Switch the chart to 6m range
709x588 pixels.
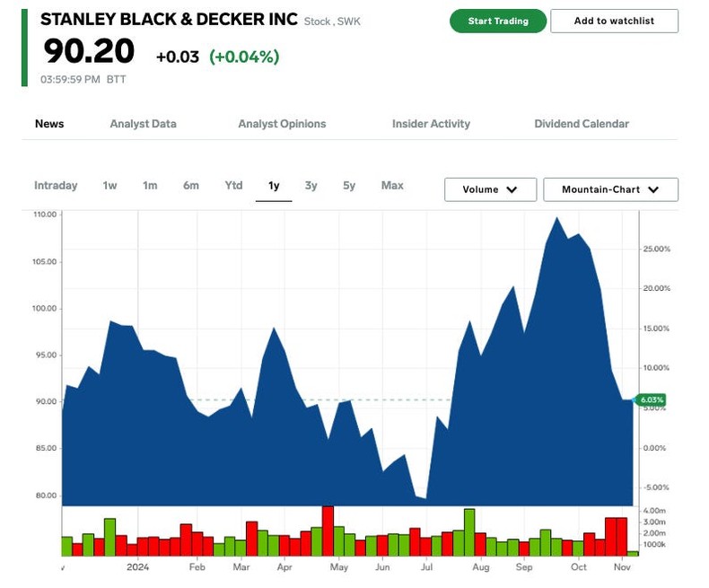click(191, 186)
